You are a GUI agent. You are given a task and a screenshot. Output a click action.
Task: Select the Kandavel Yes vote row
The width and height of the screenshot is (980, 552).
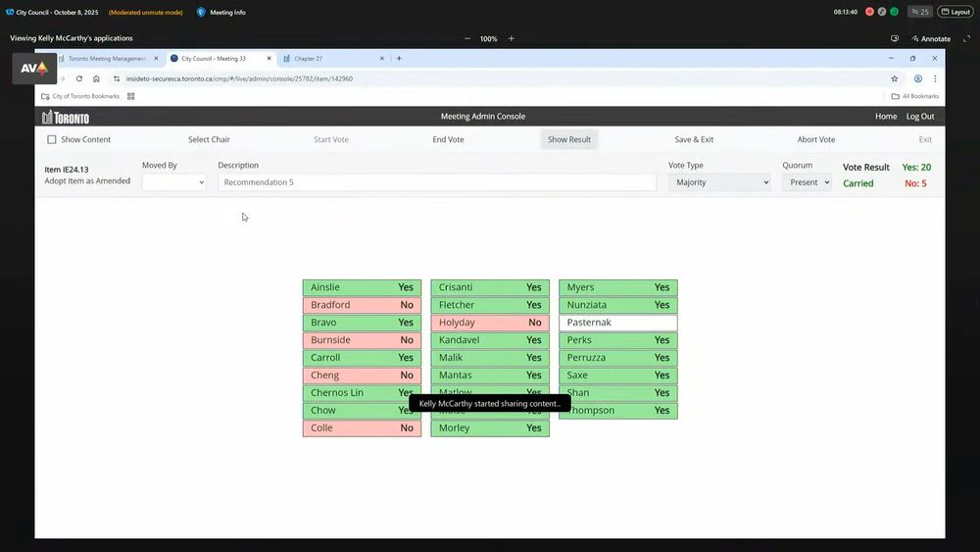[490, 340]
